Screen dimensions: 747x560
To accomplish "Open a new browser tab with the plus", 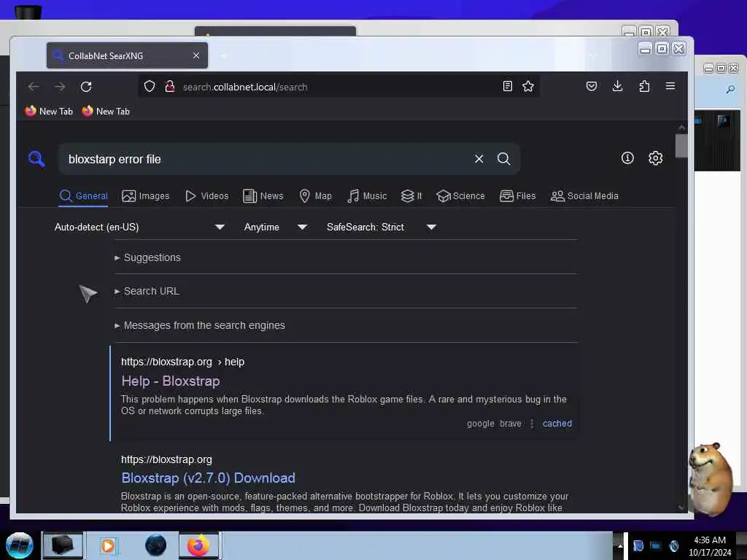I will (x=224, y=55).
